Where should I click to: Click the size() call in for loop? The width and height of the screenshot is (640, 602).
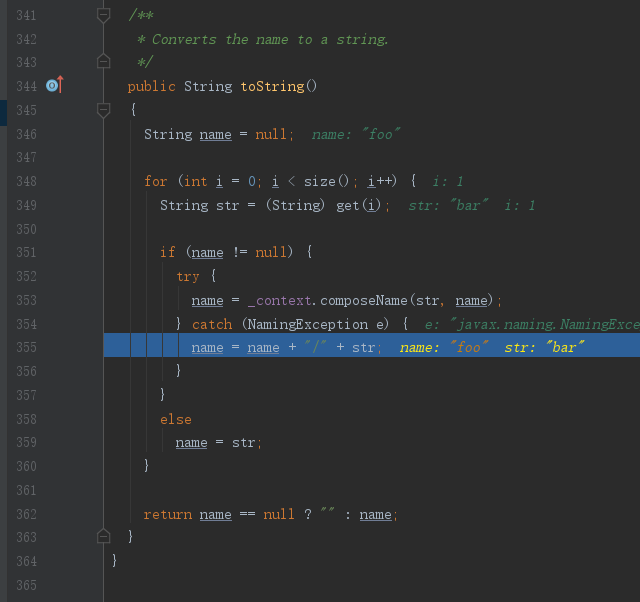(x=324, y=181)
